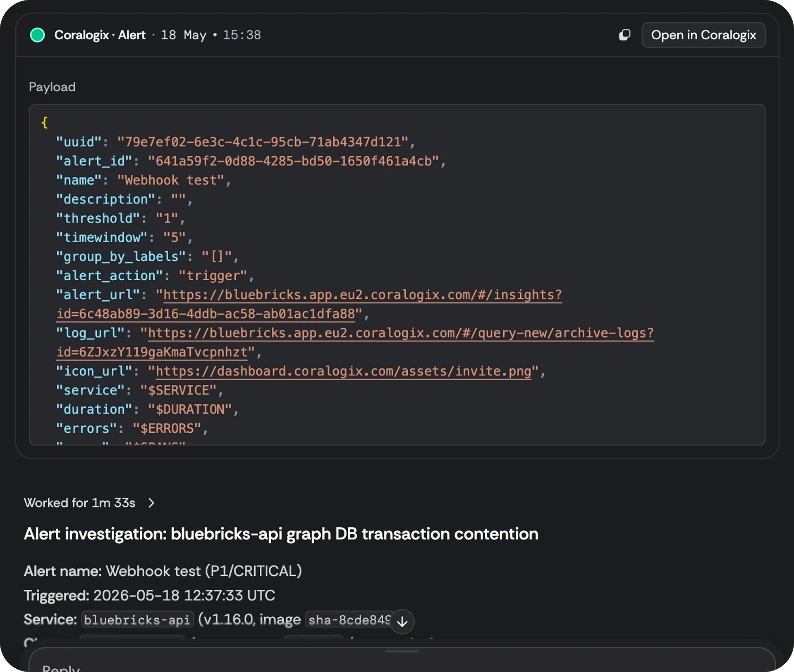Click the "$DURATION" placeholder value

(x=190, y=409)
